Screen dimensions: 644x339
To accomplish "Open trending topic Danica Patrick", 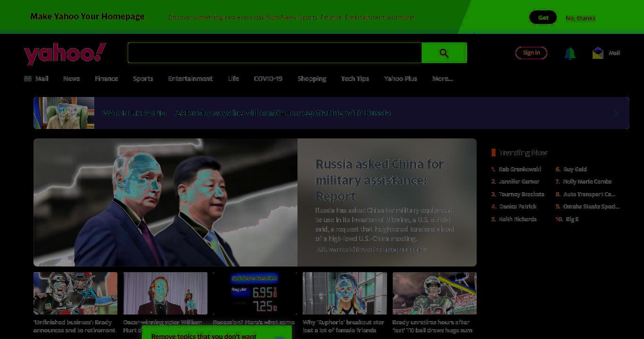I will [518, 206].
